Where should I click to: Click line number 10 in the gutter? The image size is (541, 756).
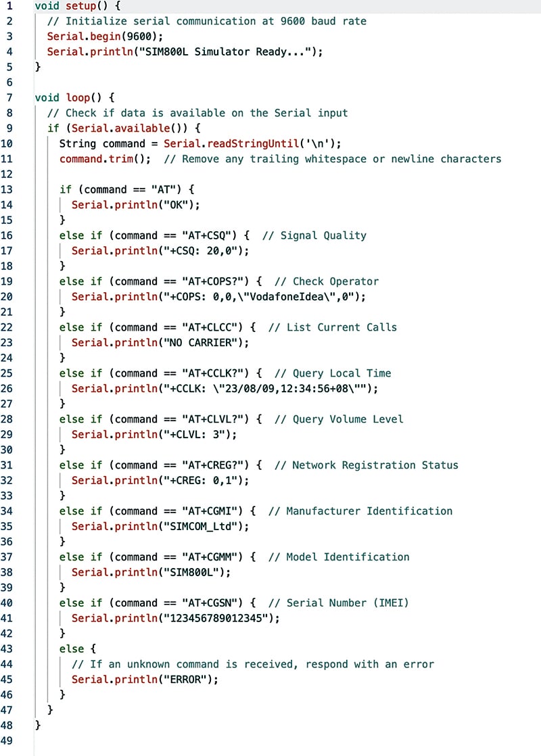(x=7, y=143)
